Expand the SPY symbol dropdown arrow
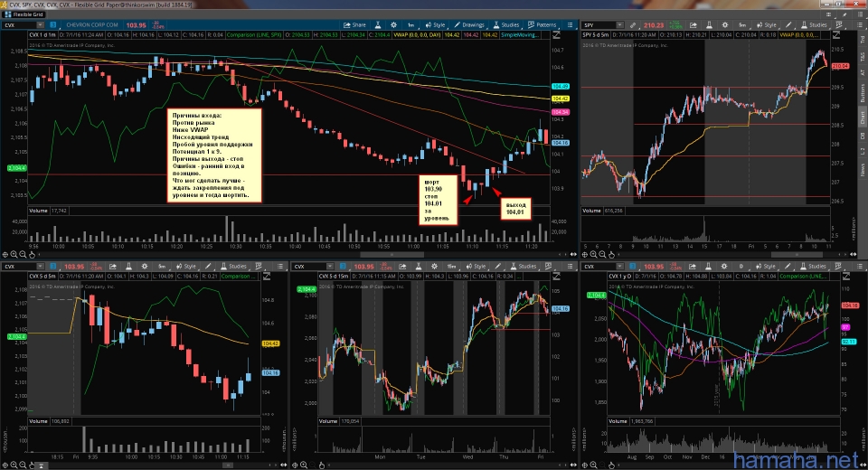Image resolution: width=868 pixels, height=470 pixels. point(620,25)
